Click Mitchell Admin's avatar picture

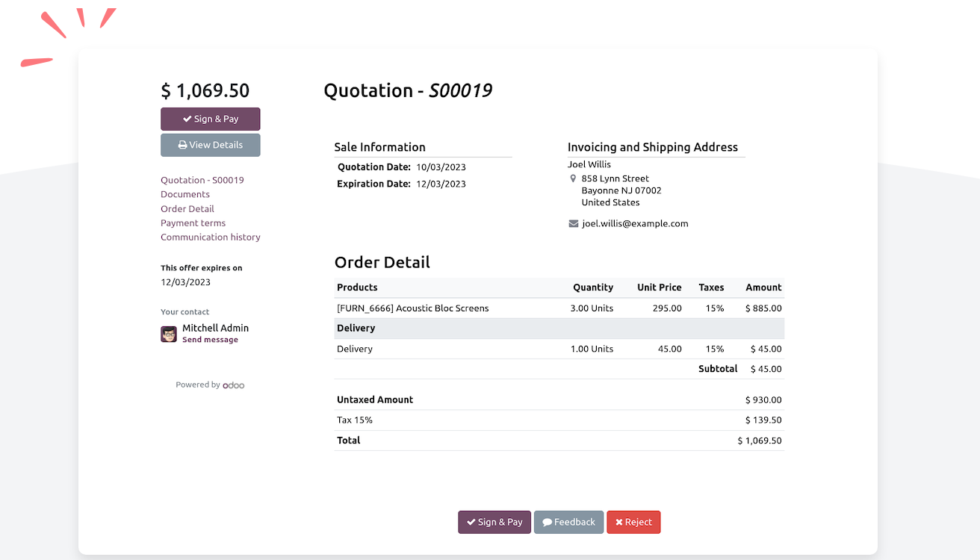pos(169,334)
